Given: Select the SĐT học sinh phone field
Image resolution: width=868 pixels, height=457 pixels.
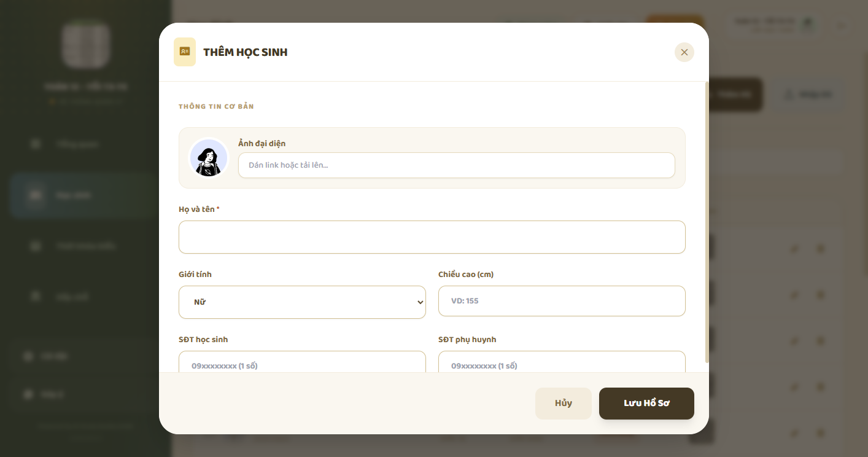Looking at the screenshot, I should click(x=302, y=362).
